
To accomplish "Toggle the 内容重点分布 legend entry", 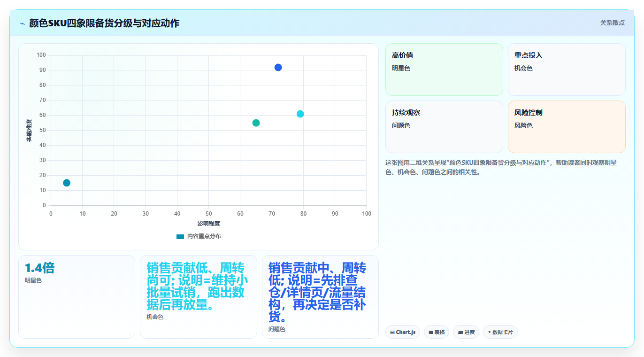I will click(199, 236).
